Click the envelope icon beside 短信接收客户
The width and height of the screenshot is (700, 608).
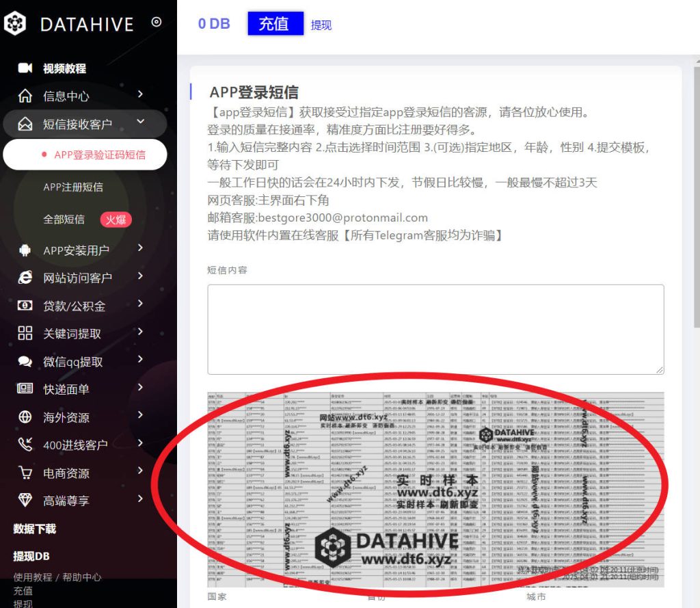pos(25,124)
